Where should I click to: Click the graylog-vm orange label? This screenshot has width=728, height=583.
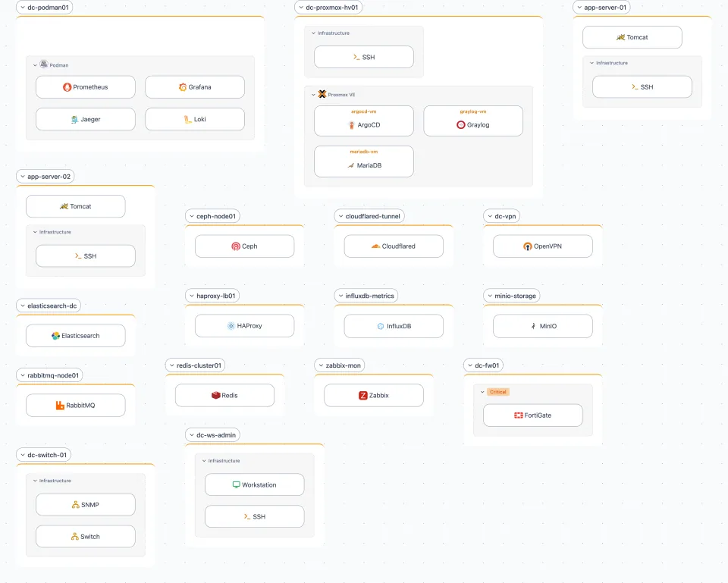coord(473,111)
